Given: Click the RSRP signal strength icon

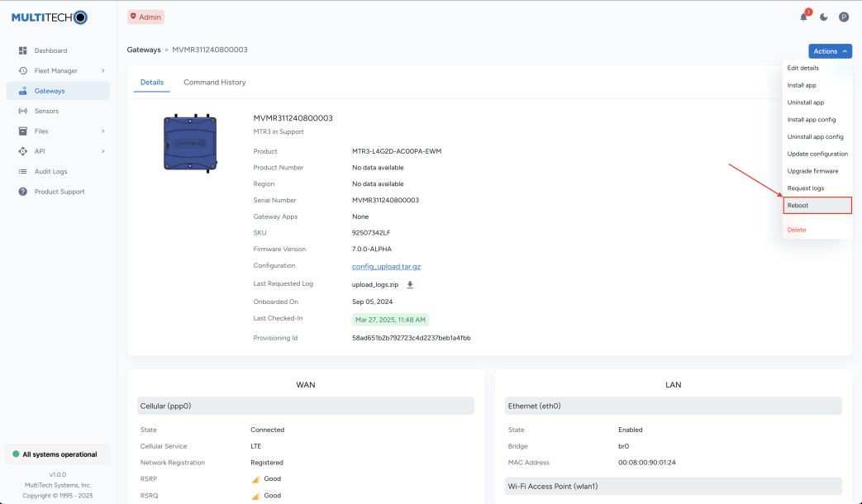Looking at the screenshot, I should [255, 479].
